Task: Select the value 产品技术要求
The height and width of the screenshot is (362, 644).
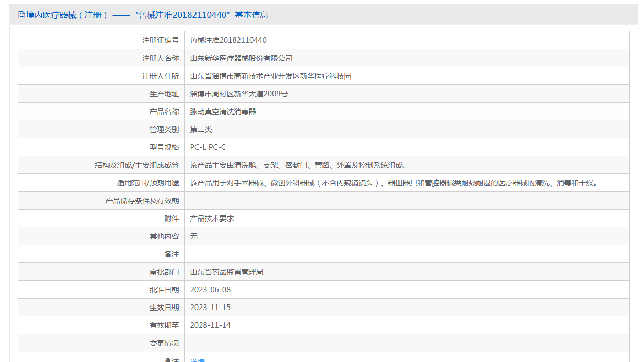Action: coord(212,218)
